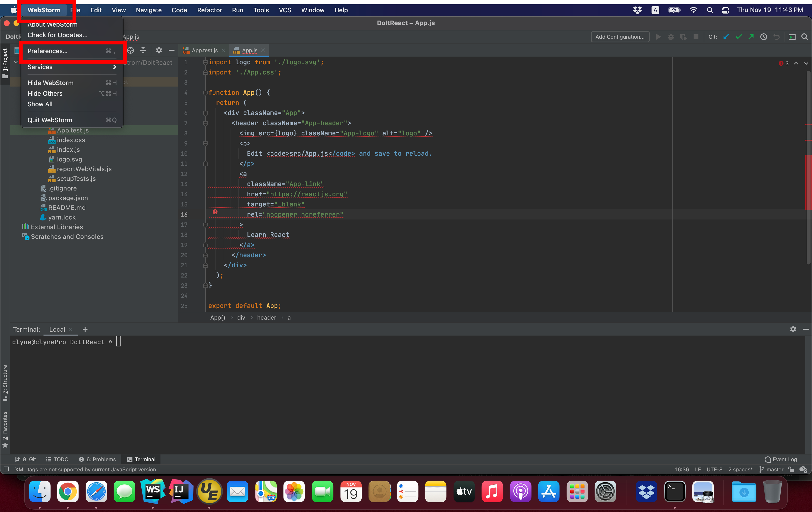Image resolution: width=812 pixels, height=512 pixels.
Task: Click the Add Configuration... button
Action: tap(620, 37)
